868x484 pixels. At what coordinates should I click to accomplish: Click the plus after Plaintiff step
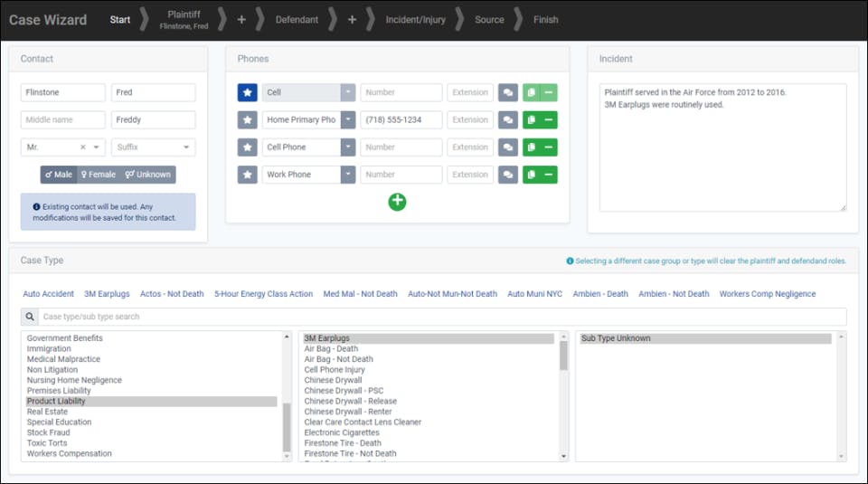click(x=241, y=19)
